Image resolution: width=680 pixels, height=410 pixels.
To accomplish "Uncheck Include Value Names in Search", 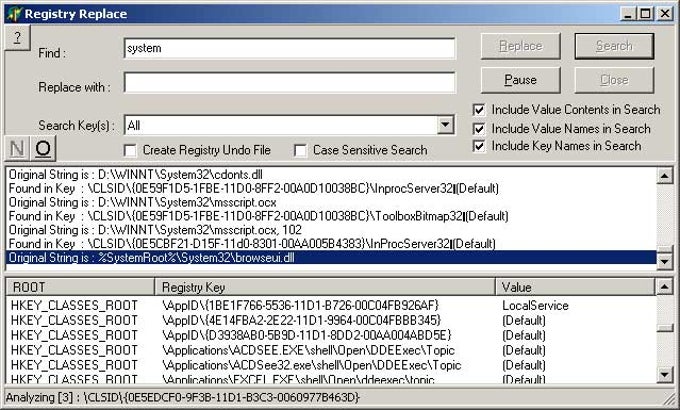I will coord(479,128).
